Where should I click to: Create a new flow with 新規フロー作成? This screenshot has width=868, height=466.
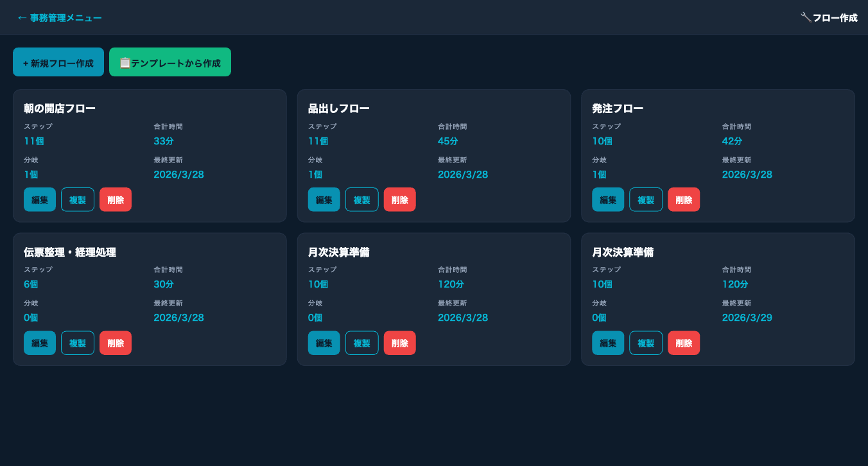58,62
